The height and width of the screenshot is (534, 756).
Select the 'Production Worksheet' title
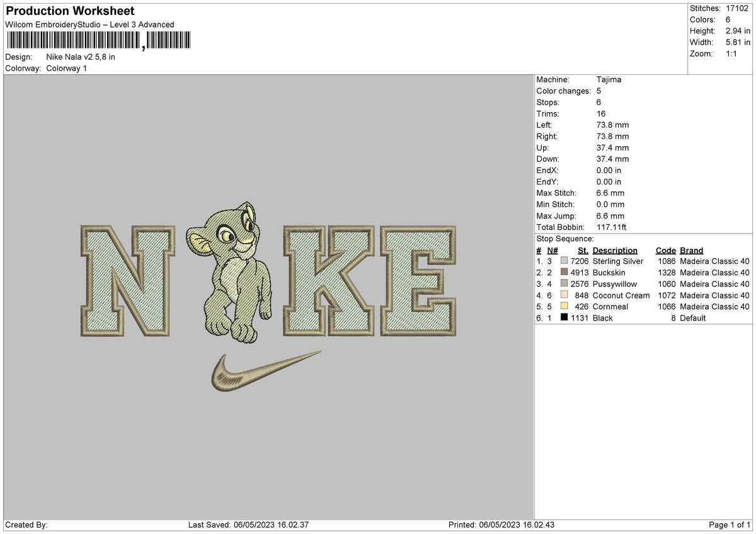click(x=69, y=11)
